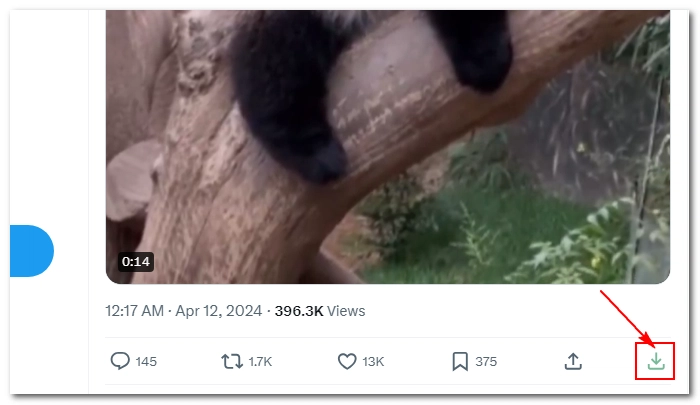Open the 12:17 AM timestamp link

click(x=134, y=311)
